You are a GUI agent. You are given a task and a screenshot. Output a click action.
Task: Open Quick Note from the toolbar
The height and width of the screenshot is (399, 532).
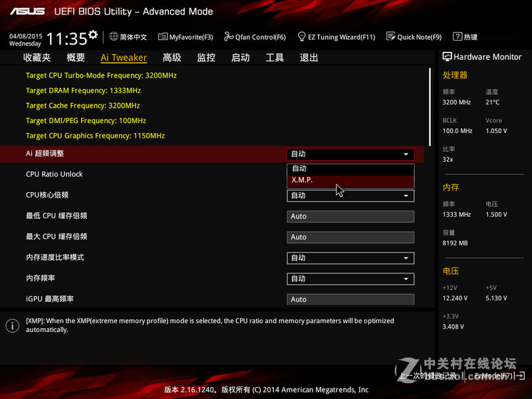click(x=414, y=37)
